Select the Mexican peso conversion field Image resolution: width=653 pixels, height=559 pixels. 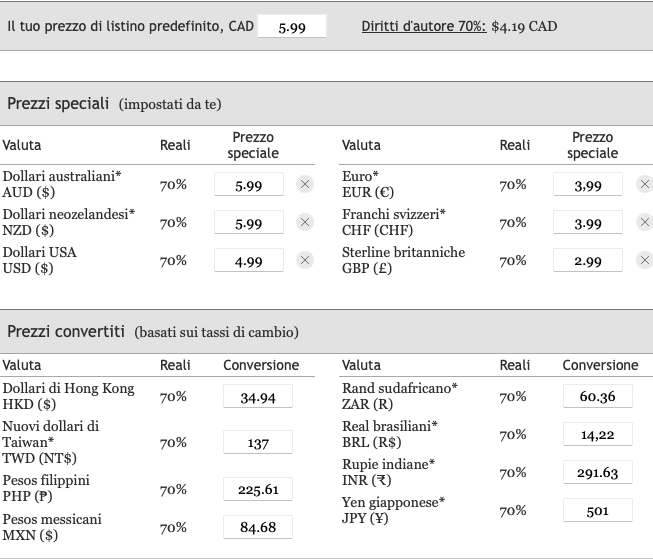click(x=258, y=527)
